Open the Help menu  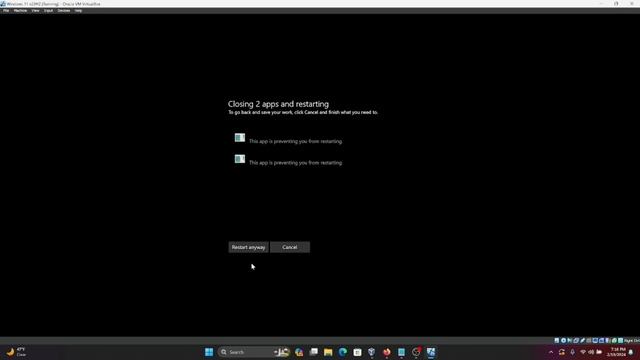click(78, 11)
